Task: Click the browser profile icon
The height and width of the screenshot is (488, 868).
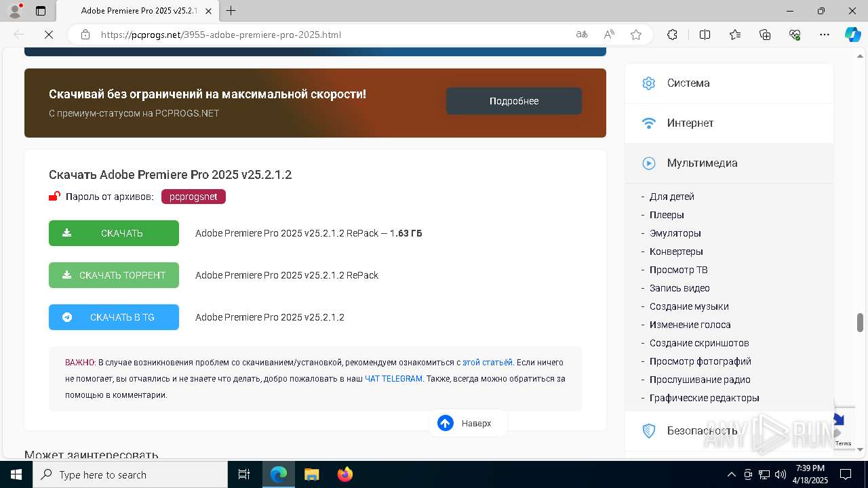Action: pos(14,10)
